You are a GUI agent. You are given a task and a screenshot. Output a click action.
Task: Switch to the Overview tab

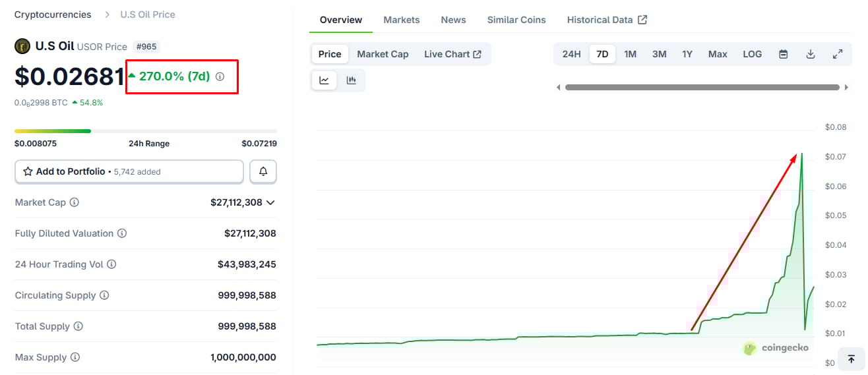(341, 20)
